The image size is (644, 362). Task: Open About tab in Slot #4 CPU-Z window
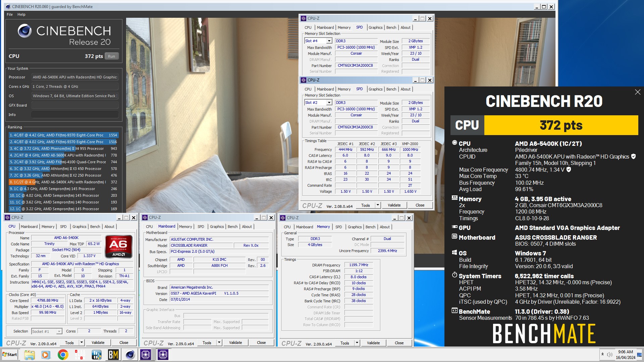[x=405, y=27]
